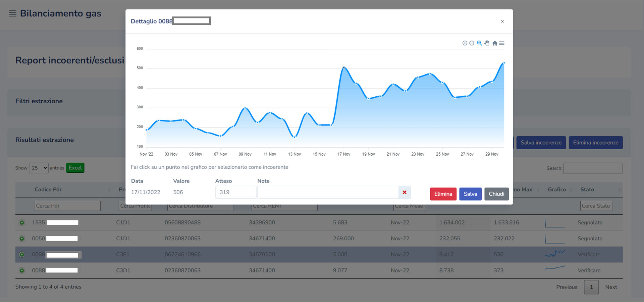Clear the note with red X icon
Screen dimensions: 644x302
(405, 192)
